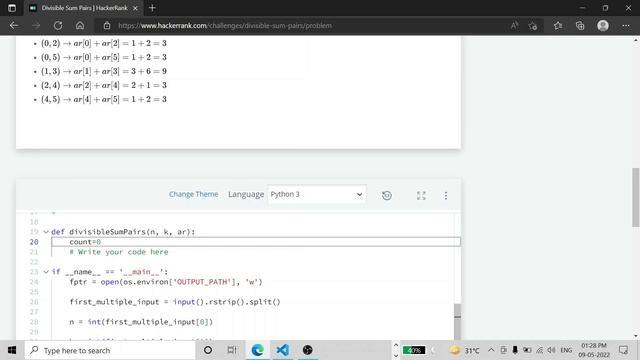Go to the browser home page

pos(80,25)
